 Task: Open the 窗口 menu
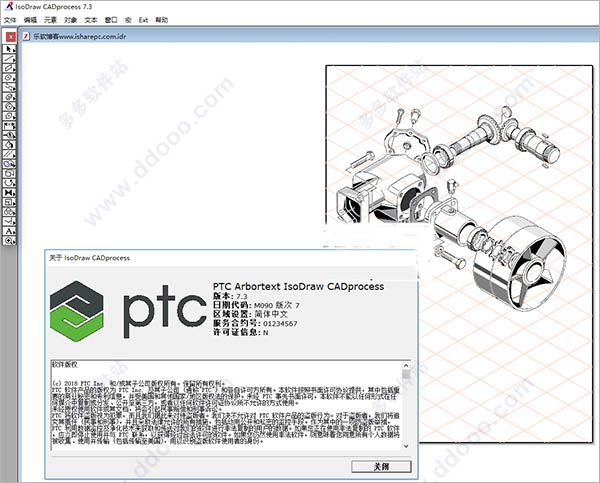pyautogui.click(x=111, y=20)
